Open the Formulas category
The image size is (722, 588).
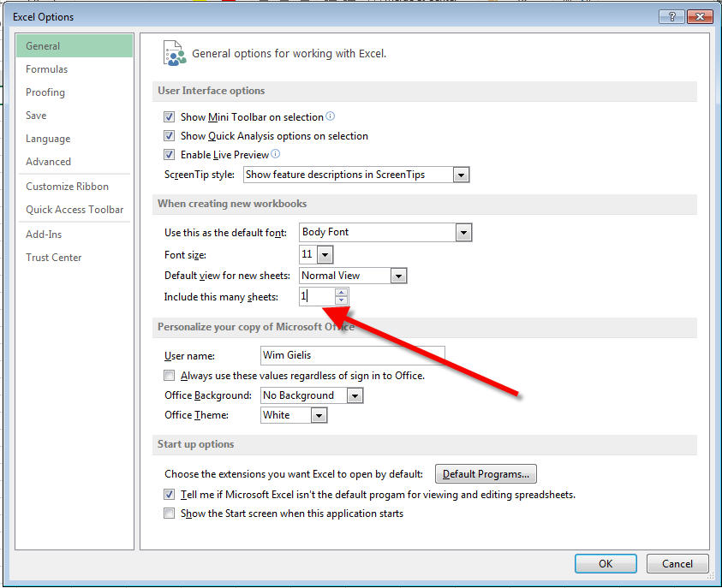(75, 69)
